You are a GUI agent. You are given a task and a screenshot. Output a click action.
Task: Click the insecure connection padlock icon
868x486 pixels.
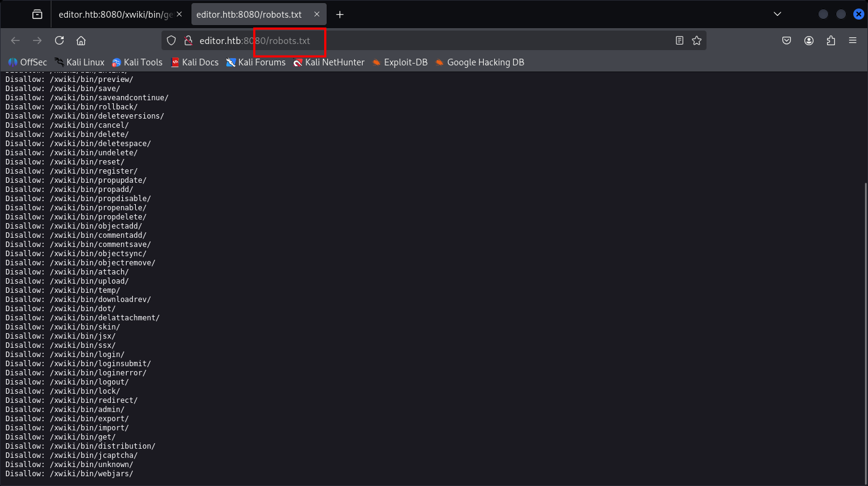(188, 40)
